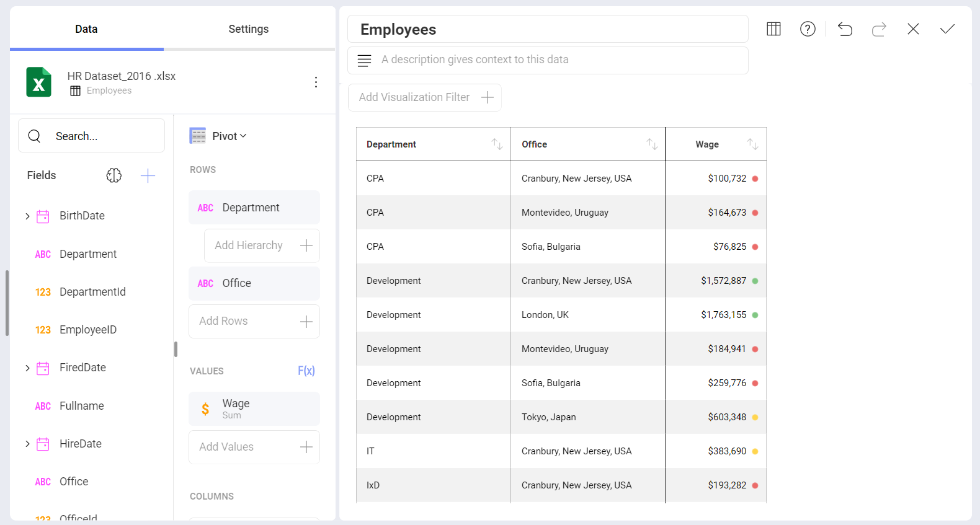The height and width of the screenshot is (525, 980).
Task: Select Office in the Rows section
Action: coord(254,283)
